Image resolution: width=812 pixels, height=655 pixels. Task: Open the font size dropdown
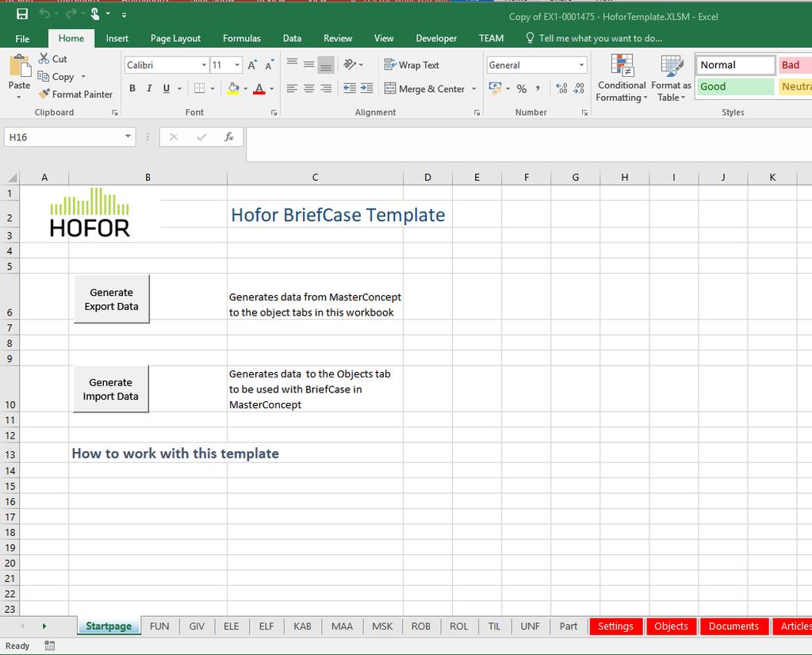point(237,65)
